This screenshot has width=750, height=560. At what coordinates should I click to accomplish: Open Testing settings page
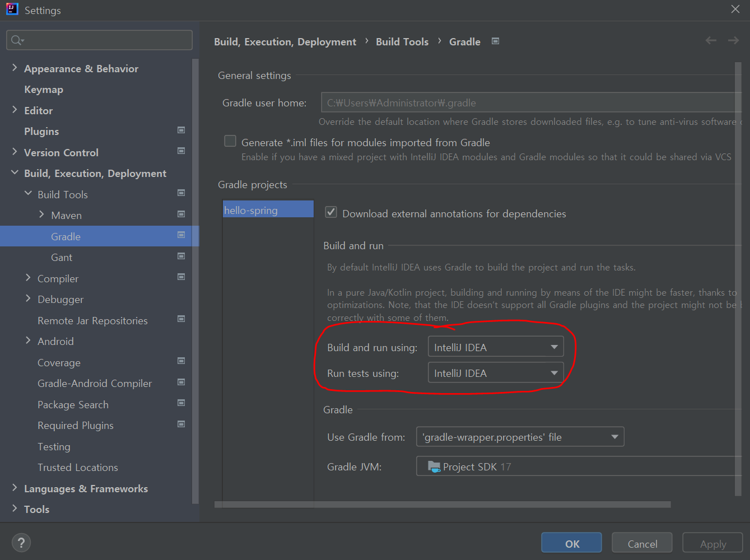[54, 446]
